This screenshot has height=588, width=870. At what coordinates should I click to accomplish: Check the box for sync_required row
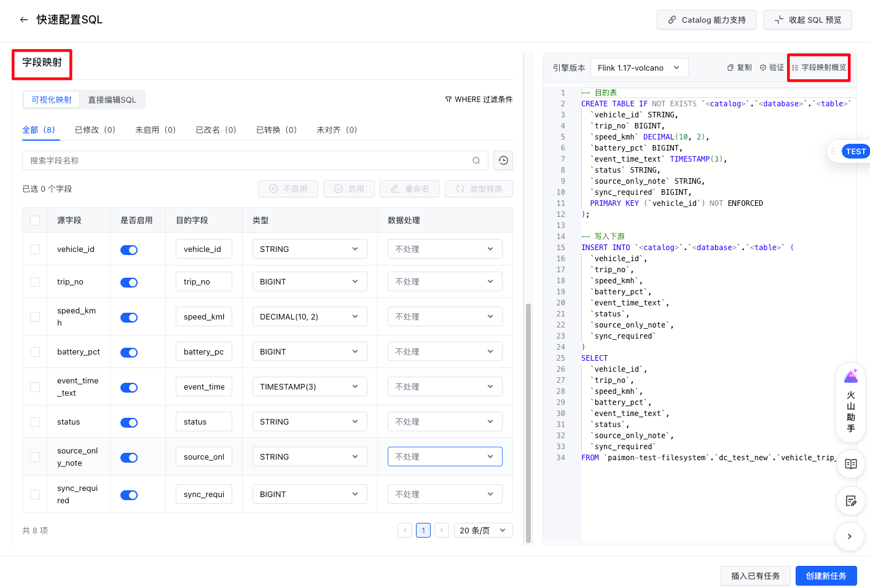[x=35, y=495]
